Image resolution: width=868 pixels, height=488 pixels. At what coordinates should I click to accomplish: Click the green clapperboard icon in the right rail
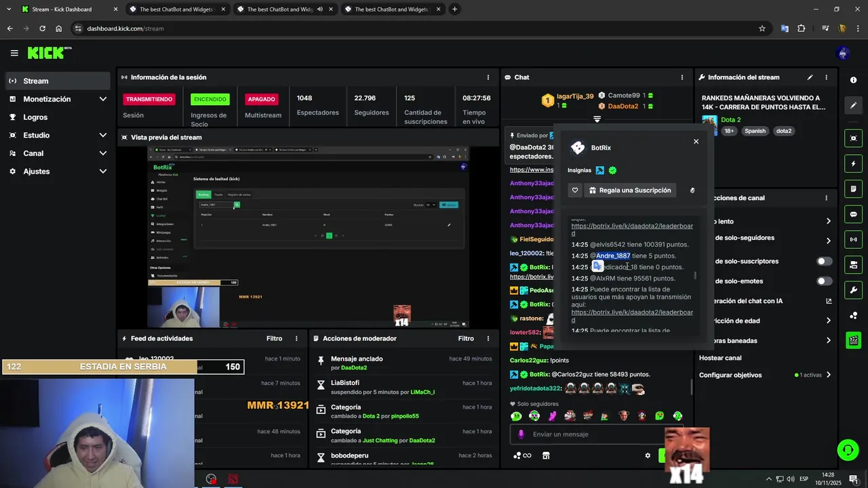tap(853, 340)
